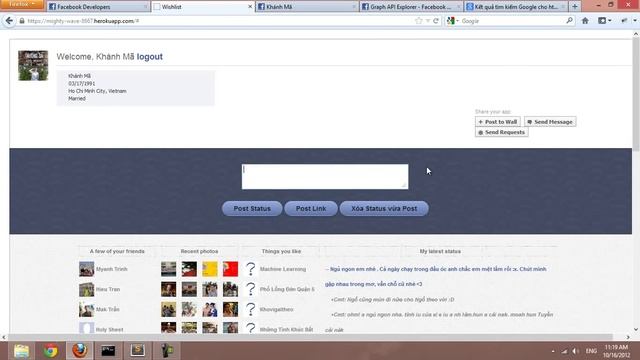Click the browser Back arrow button
Viewport: 640px width, 360px height.
pos(9,21)
